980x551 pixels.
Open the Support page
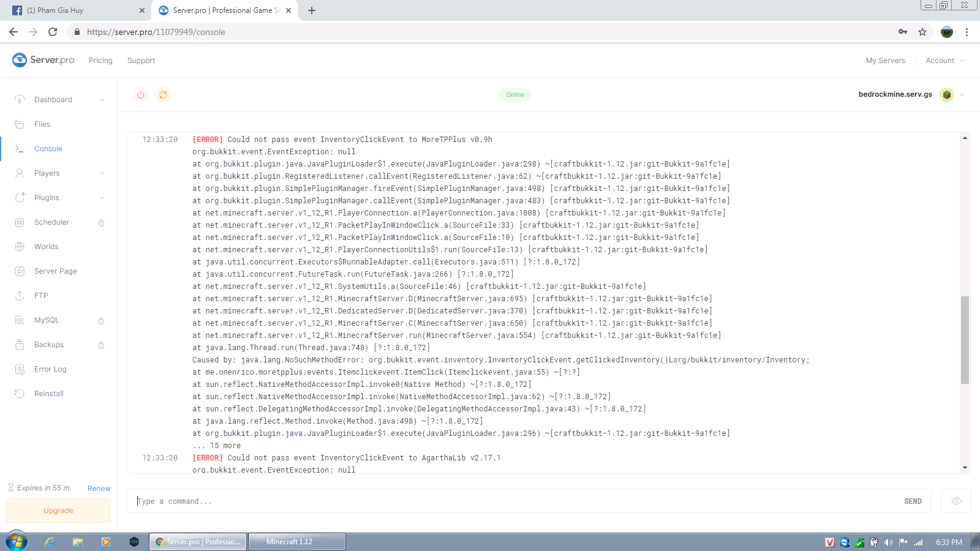[141, 61]
